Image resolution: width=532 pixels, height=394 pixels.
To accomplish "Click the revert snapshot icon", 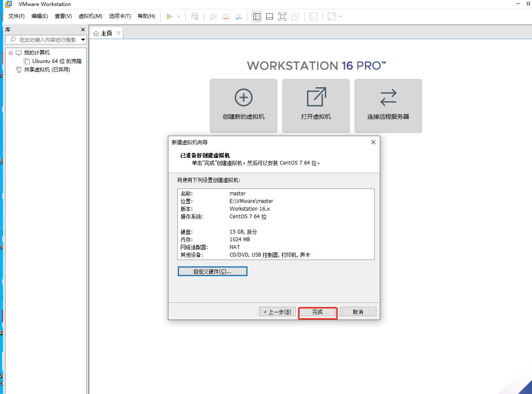I will (x=226, y=17).
